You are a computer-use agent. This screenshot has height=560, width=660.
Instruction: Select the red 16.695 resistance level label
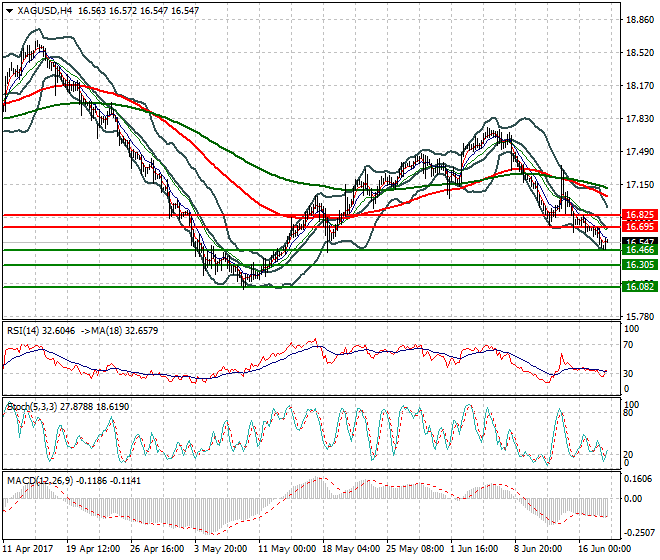pos(640,227)
